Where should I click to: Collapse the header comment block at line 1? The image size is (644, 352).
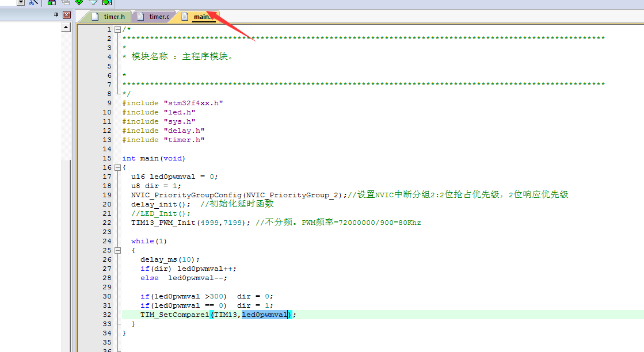117,29
